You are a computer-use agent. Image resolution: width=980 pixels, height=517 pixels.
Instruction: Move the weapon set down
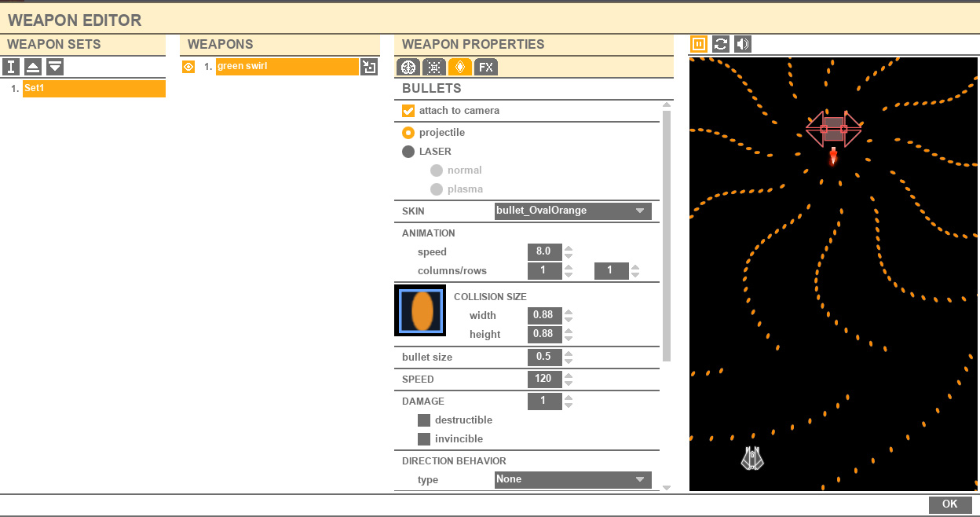tap(55, 67)
